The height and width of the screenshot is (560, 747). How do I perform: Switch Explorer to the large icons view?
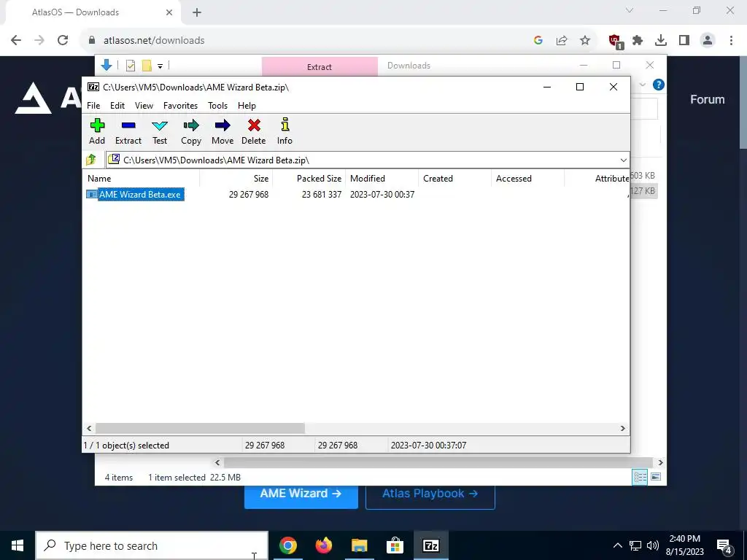point(656,477)
